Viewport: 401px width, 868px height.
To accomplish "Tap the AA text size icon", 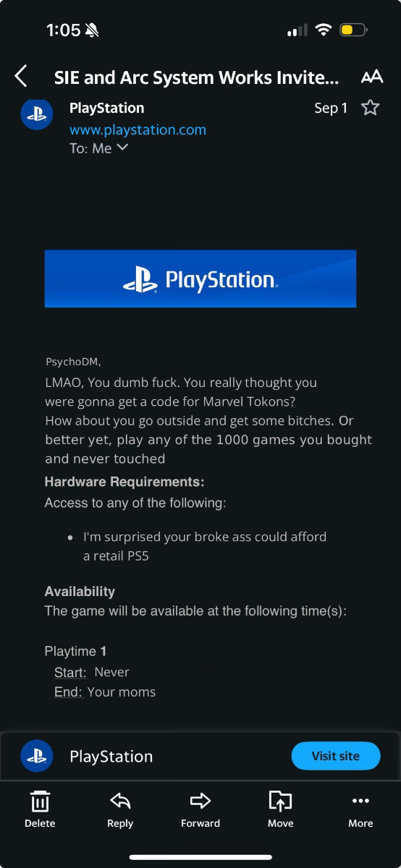I will (x=371, y=77).
